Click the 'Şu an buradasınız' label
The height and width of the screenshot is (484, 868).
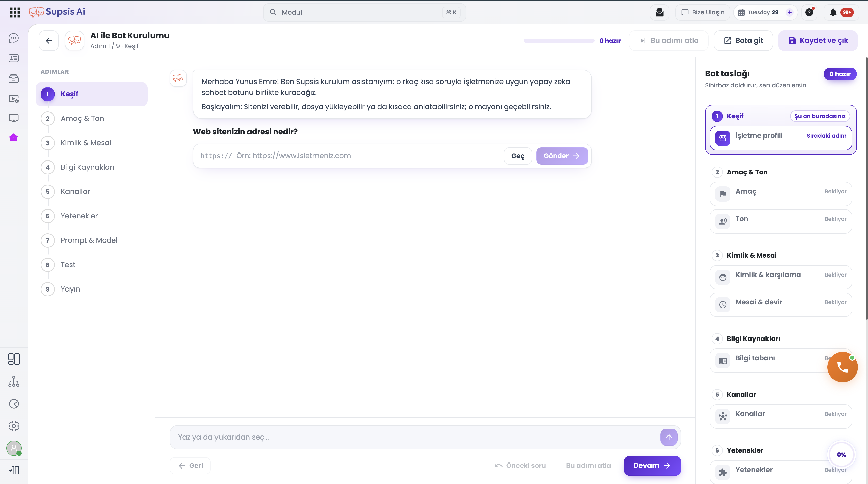click(820, 116)
